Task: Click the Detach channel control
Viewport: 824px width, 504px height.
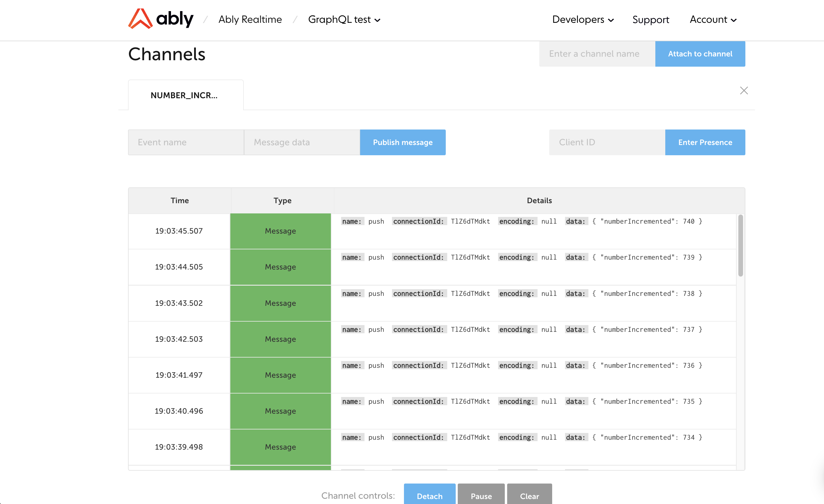Action: pyautogui.click(x=429, y=496)
